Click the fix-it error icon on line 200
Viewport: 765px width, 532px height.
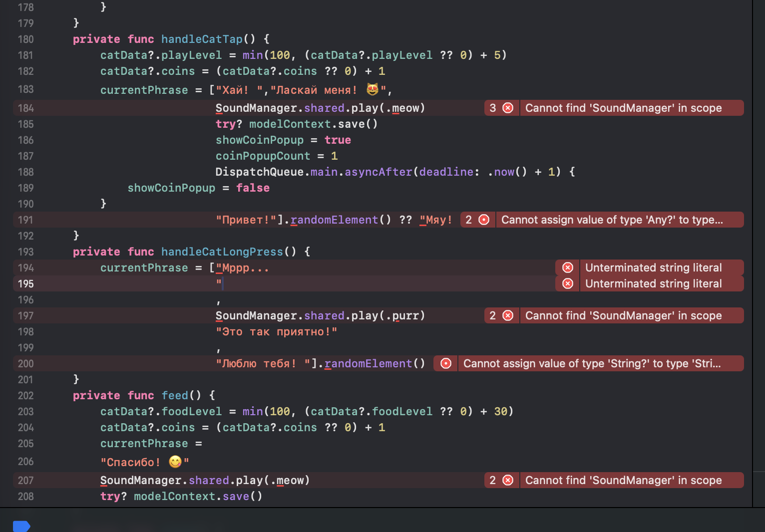446,363
